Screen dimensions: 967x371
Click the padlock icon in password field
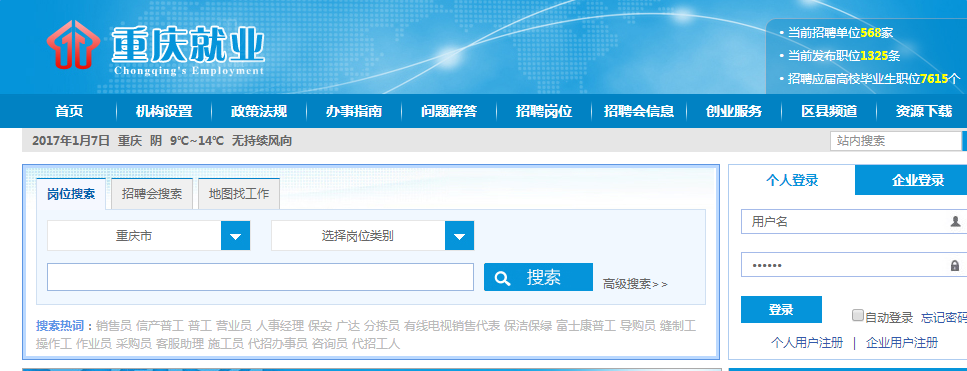tap(955, 266)
